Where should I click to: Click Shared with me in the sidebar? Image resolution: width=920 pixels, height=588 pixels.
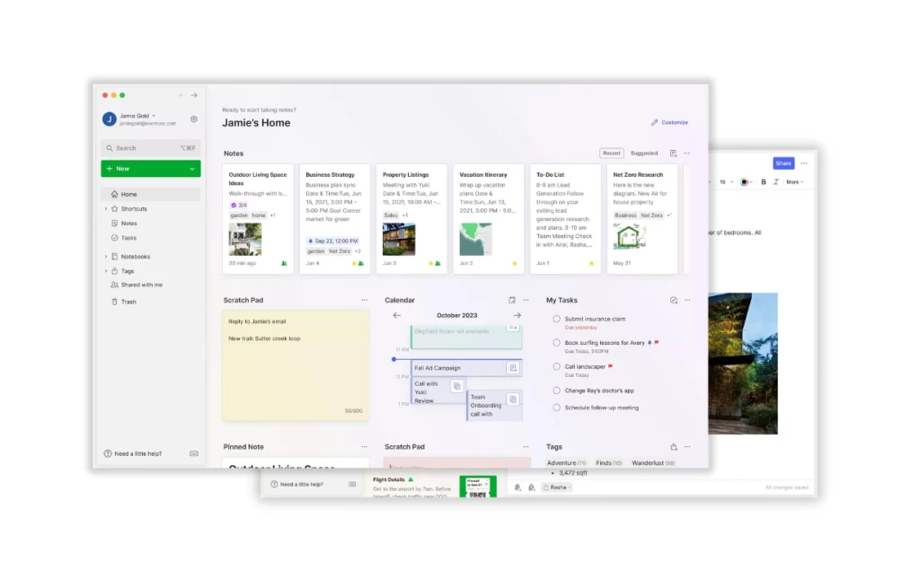pos(142,285)
